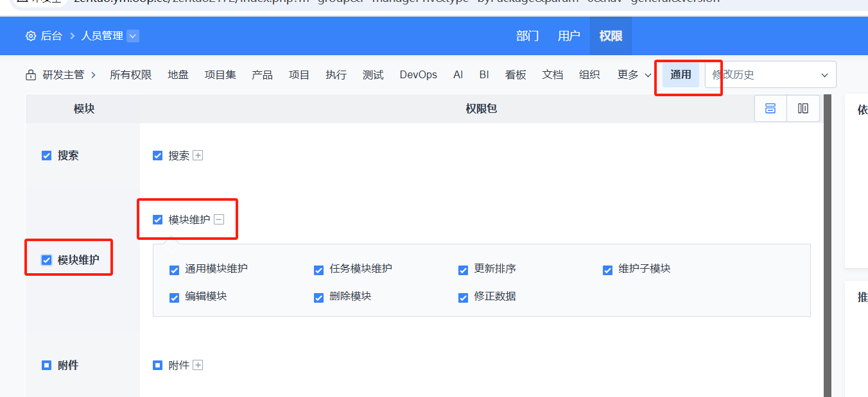Open the 人员管理 dropdown chevron

click(x=132, y=36)
